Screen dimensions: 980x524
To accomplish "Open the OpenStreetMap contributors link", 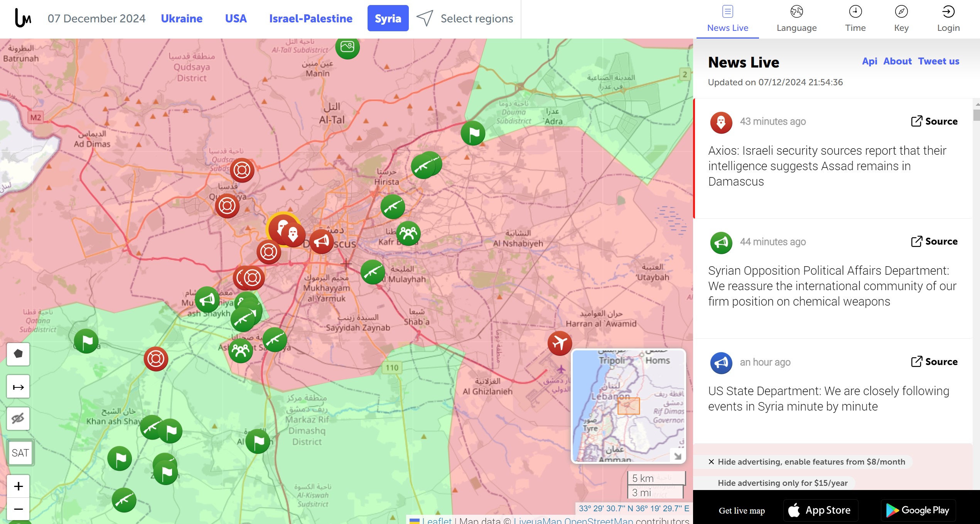I will pos(598,520).
